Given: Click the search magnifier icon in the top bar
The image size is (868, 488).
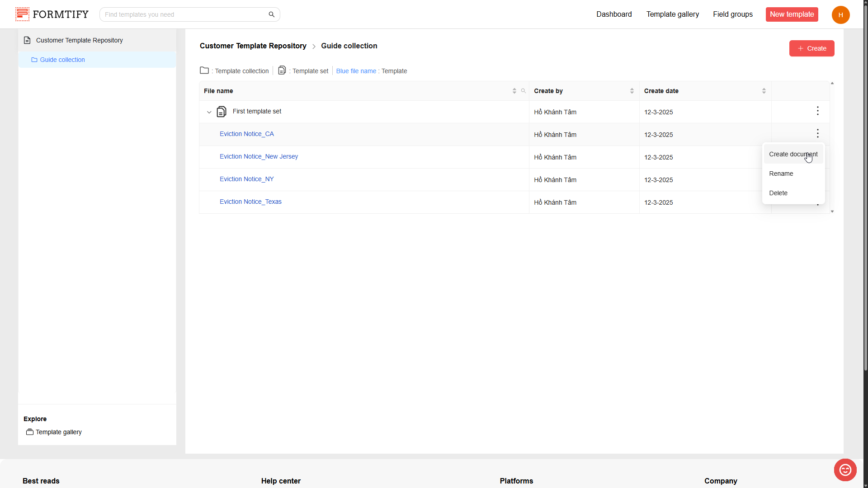Looking at the screenshot, I should tap(272, 14).
